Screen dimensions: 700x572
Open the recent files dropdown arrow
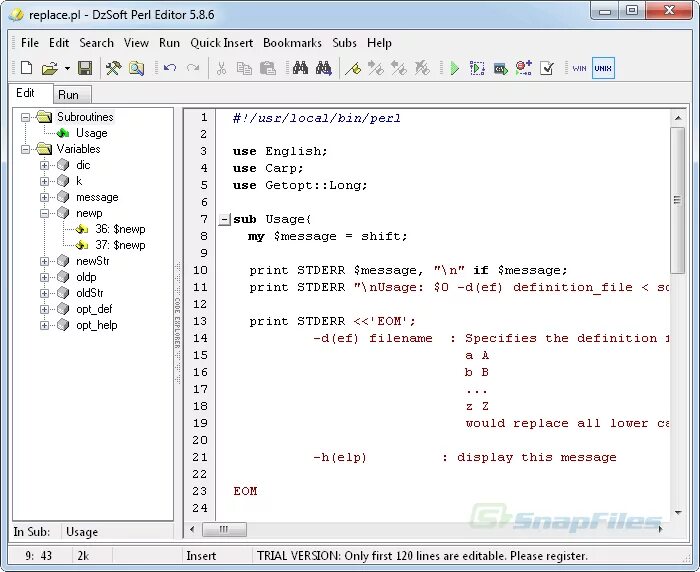click(x=67, y=68)
